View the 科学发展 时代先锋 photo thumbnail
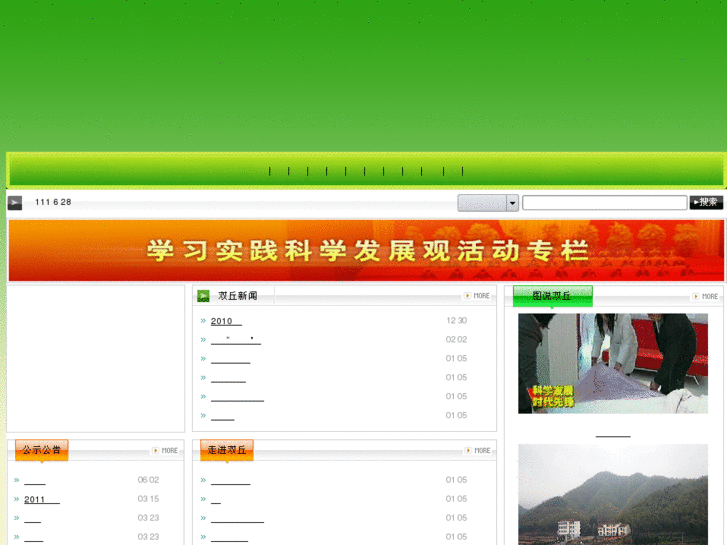Image resolution: width=727 pixels, height=545 pixels. click(613, 364)
